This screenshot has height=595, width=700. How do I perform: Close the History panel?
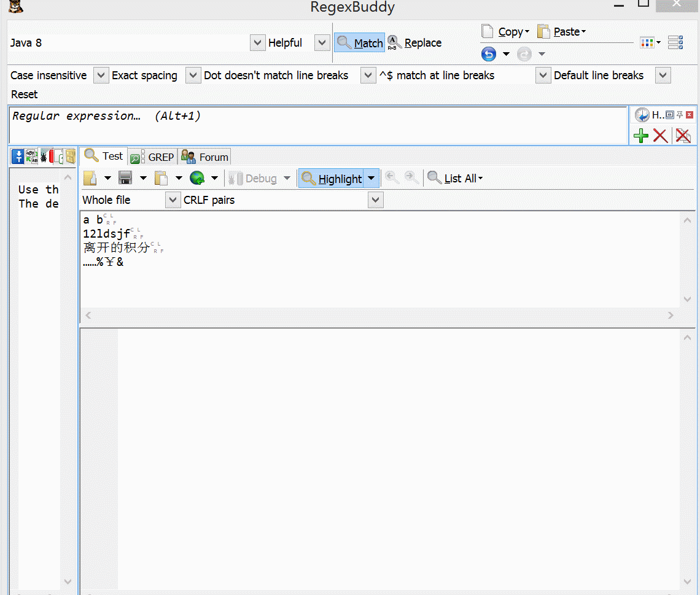690,115
